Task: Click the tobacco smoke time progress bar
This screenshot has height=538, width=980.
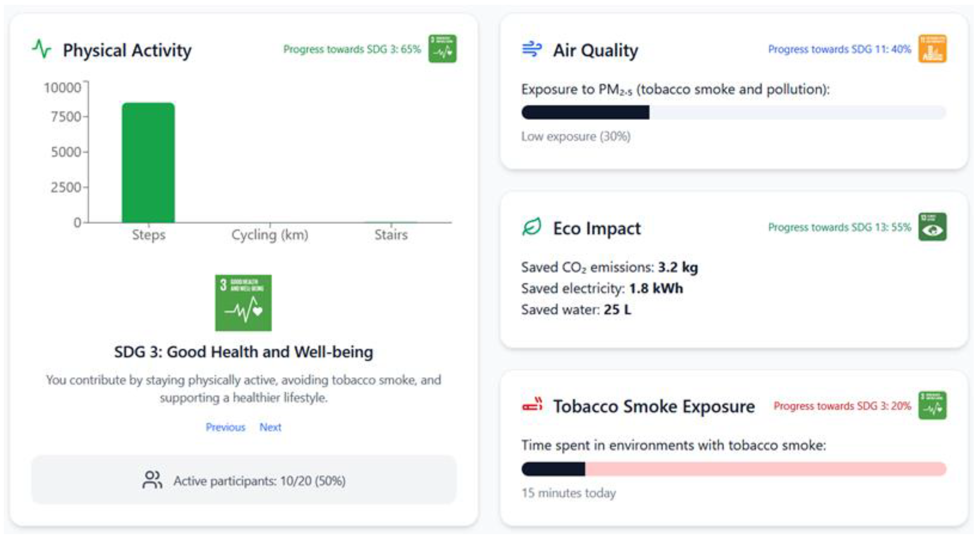Action: click(x=733, y=469)
